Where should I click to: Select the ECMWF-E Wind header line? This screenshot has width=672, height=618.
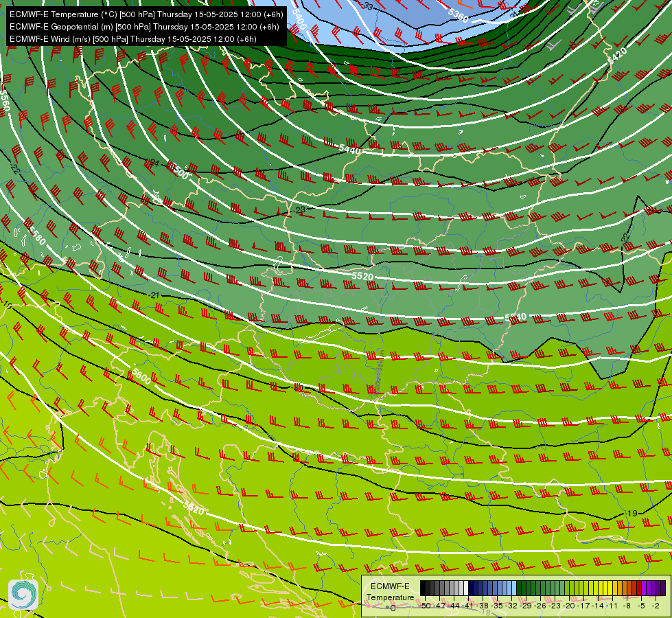tap(133, 39)
